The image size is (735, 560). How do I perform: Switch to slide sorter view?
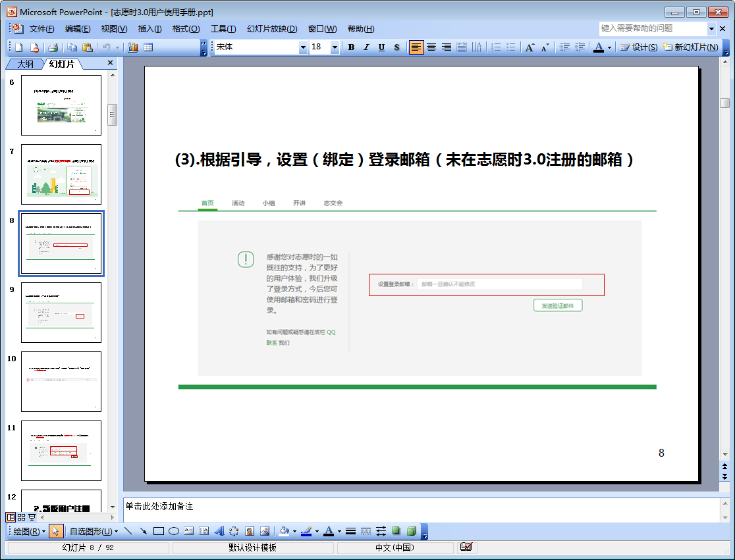coord(21,517)
